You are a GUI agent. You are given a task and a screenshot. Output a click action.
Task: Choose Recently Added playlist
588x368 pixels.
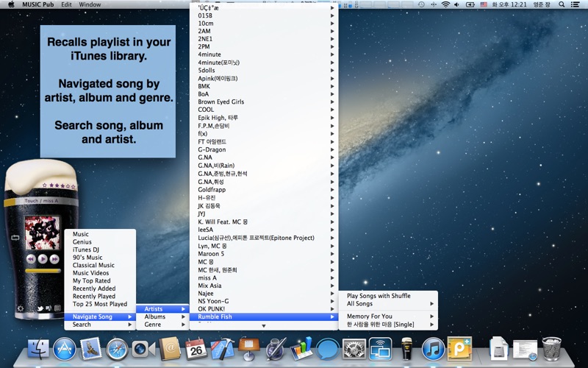click(100, 289)
